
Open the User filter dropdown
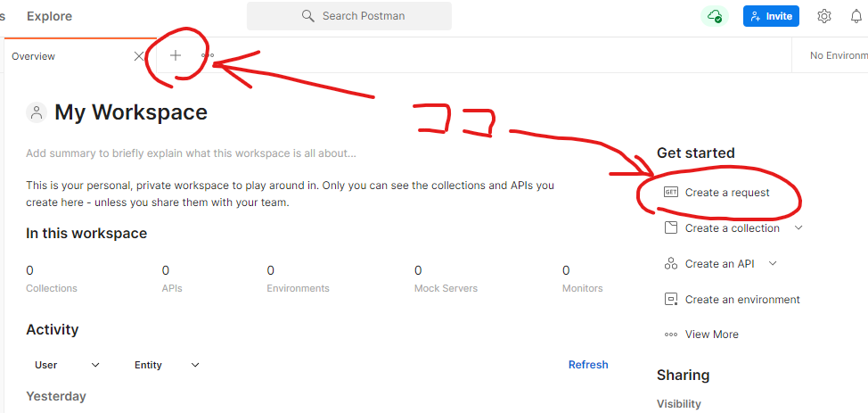point(67,365)
